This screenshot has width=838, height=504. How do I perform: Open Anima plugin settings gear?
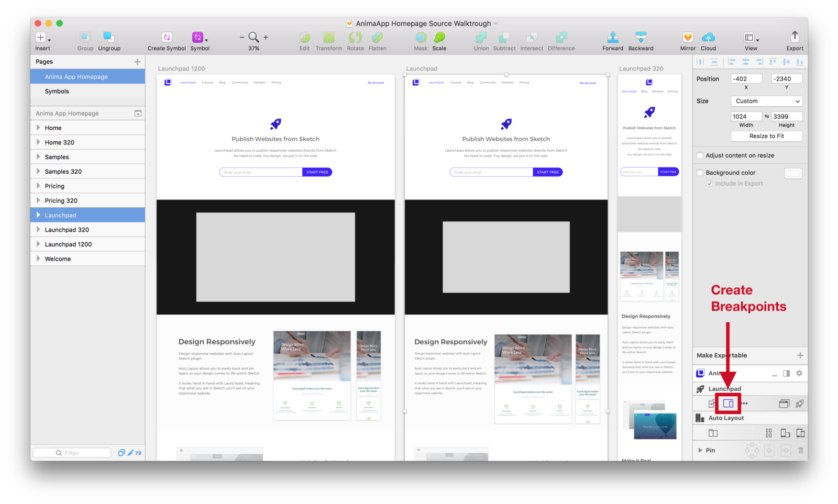click(800, 373)
